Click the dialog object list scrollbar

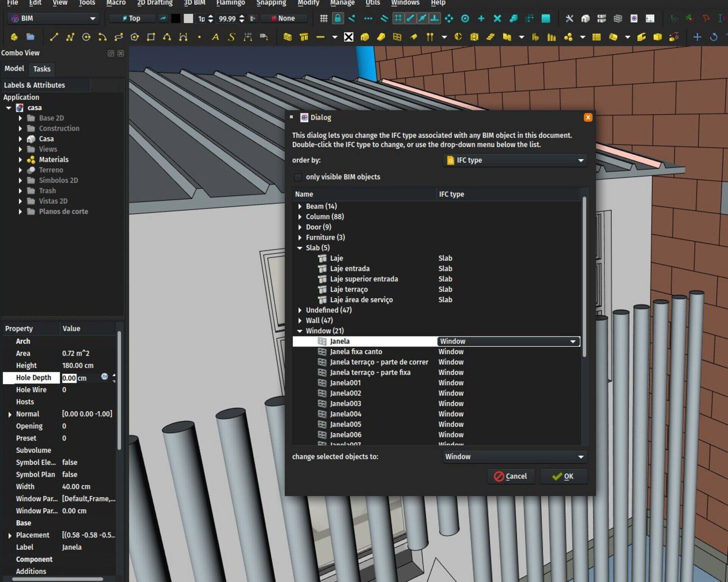pos(584,277)
